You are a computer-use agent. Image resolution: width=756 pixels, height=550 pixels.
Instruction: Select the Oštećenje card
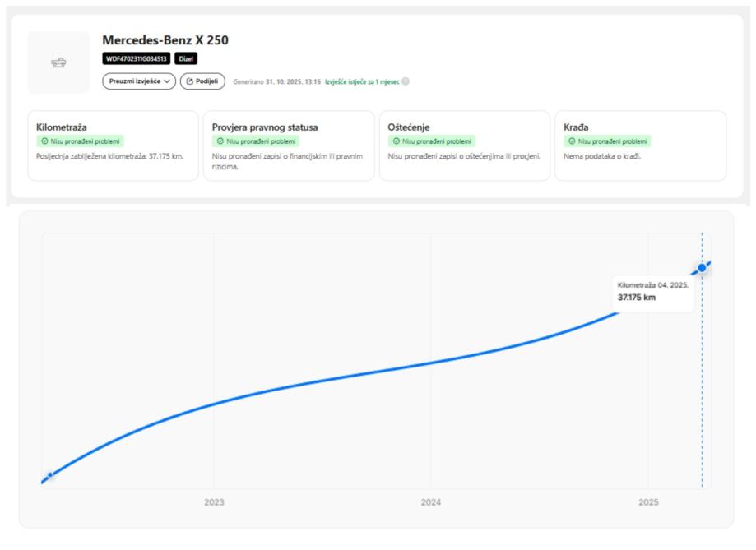coord(464,146)
